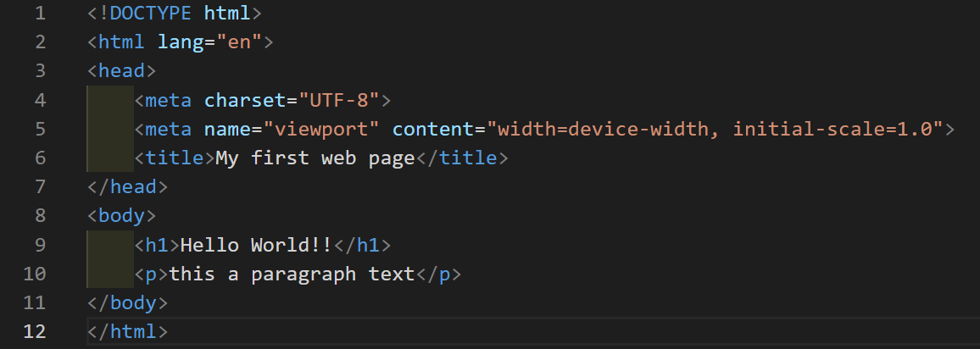Screen dimensions: 980x349
Task: Click the closing h1 tag
Action: coord(362,245)
